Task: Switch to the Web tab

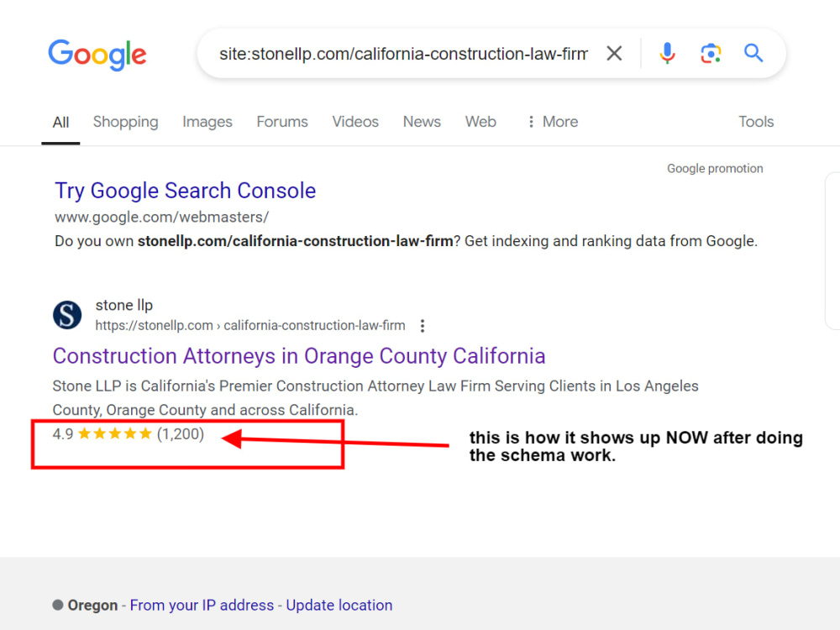Action: [480, 122]
